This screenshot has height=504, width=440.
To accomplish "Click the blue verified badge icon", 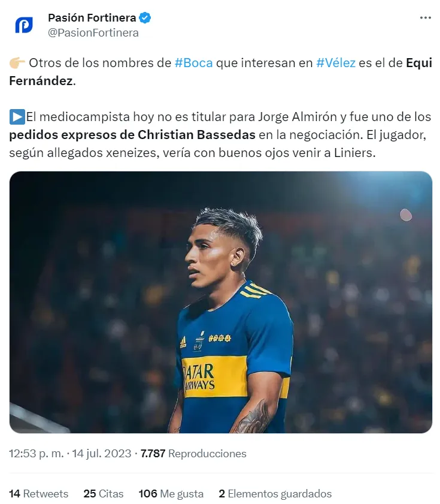I will click(145, 17).
